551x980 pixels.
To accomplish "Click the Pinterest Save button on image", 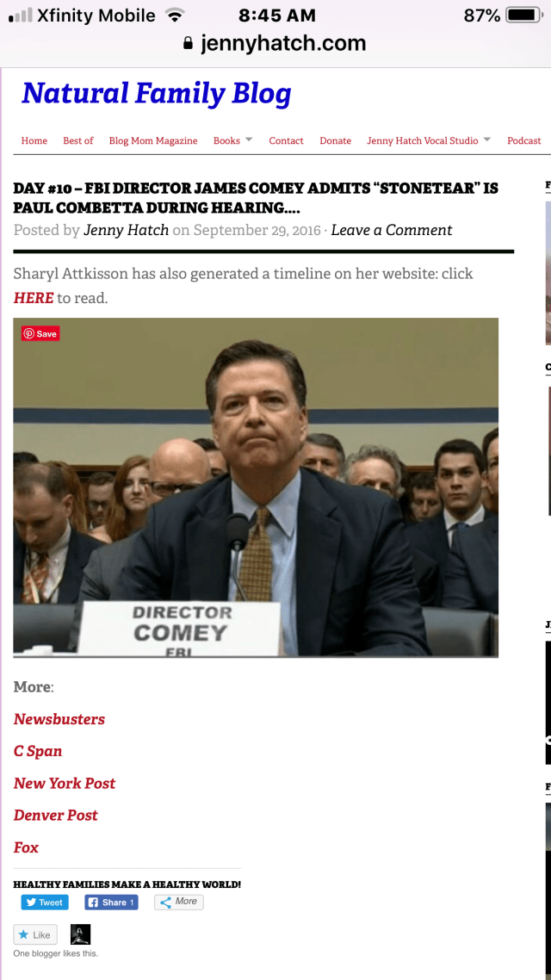I will pos(40,334).
